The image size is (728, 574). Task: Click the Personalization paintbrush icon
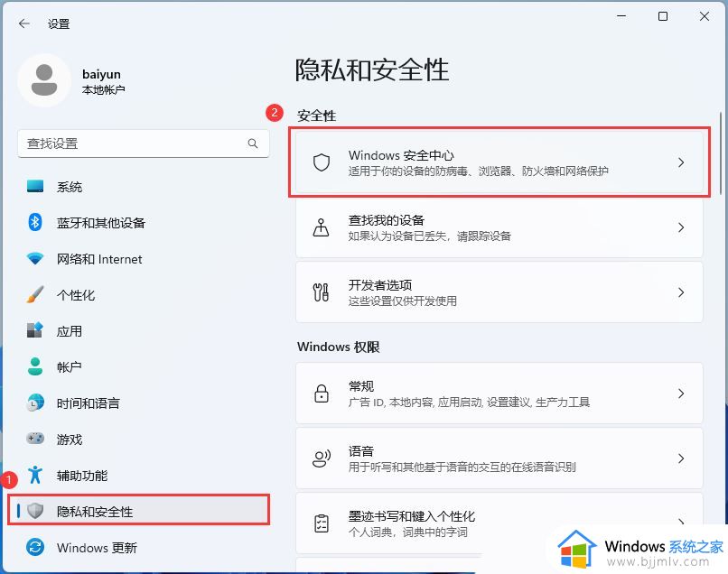35,294
